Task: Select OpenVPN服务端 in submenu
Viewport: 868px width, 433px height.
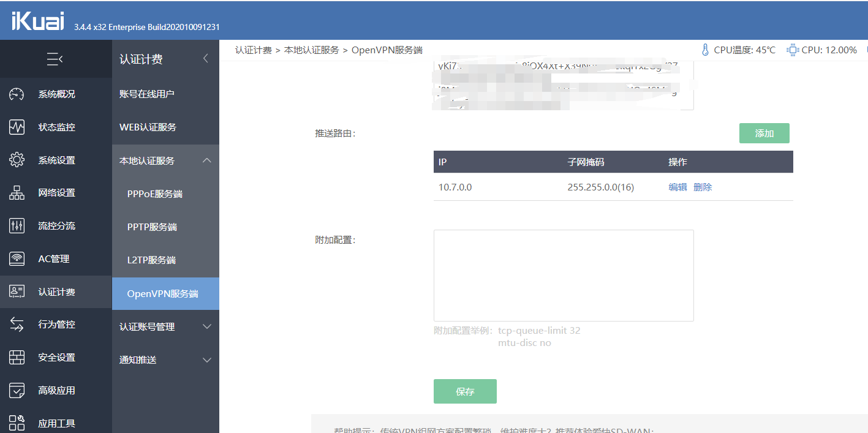Action: (x=165, y=293)
